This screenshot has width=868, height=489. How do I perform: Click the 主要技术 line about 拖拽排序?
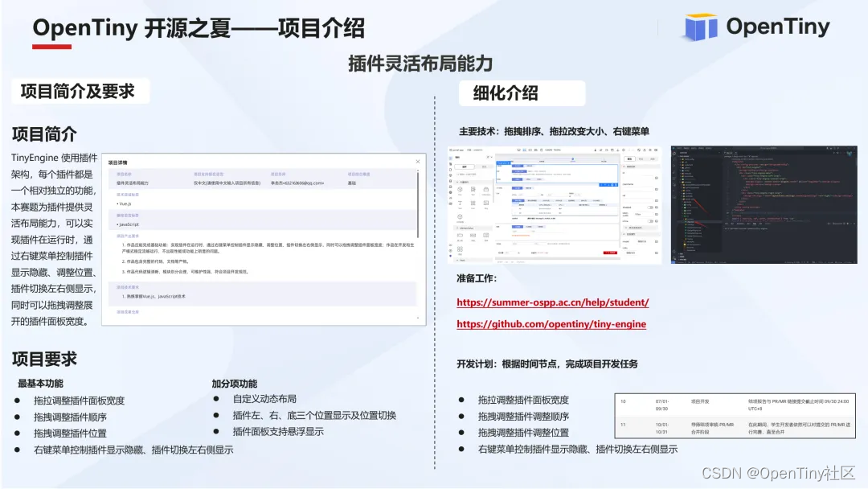coord(554,131)
